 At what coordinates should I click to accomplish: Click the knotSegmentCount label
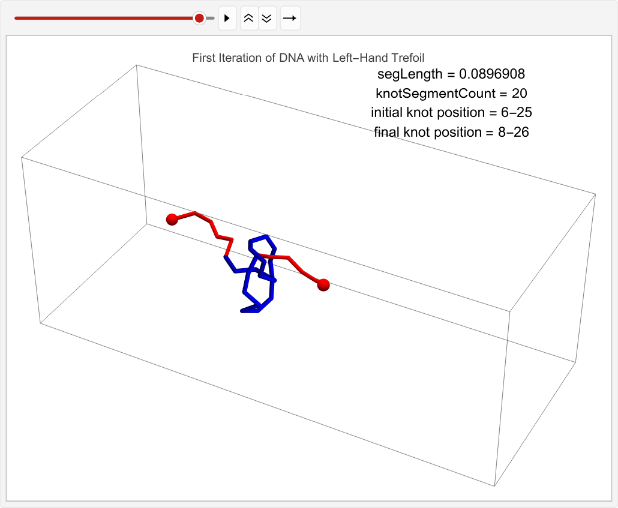pos(451,93)
